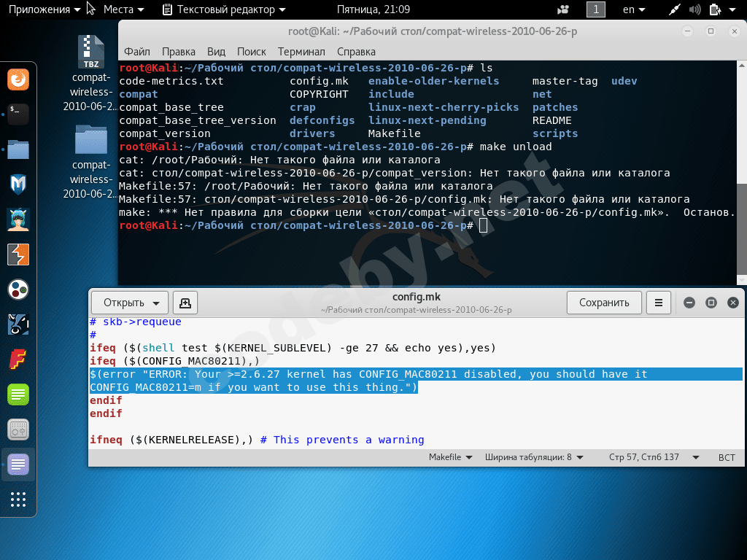Switch workspace via the 1 indicator
747x560 pixels.
pyautogui.click(x=595, y=9)
